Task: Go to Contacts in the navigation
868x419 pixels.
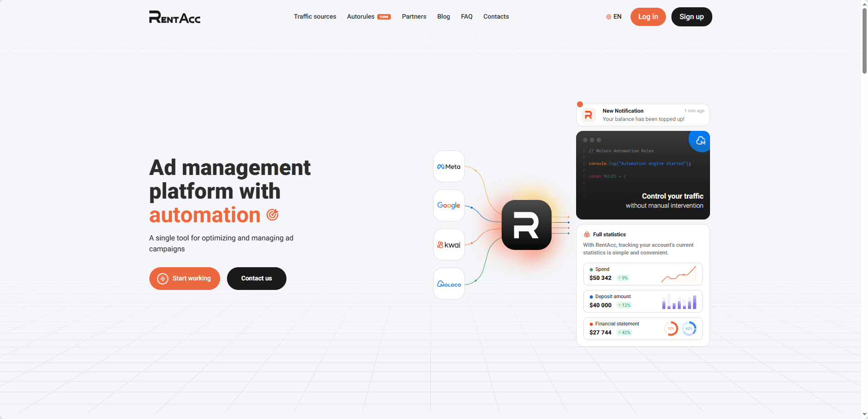Action: pos(496,16)
